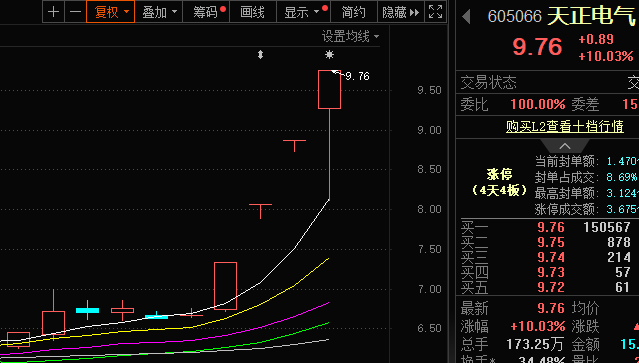Open the 复权 dropdown menu

[x=110, y=12]
